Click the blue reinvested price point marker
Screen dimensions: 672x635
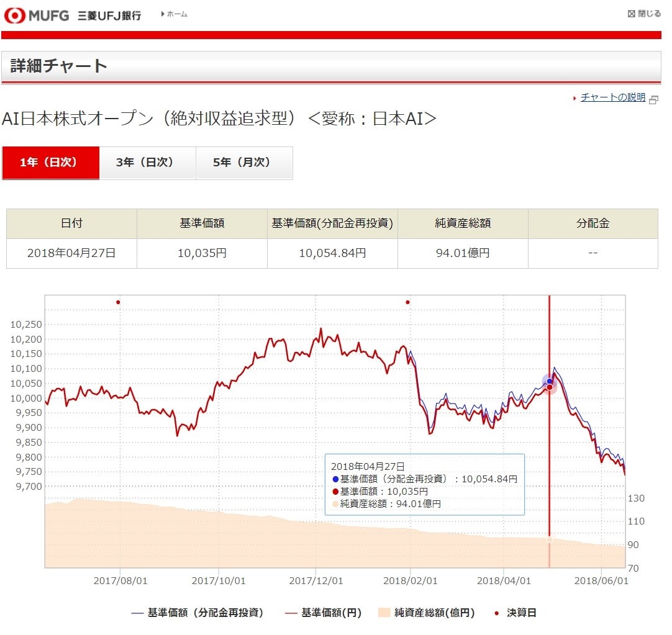pos(549,381)
